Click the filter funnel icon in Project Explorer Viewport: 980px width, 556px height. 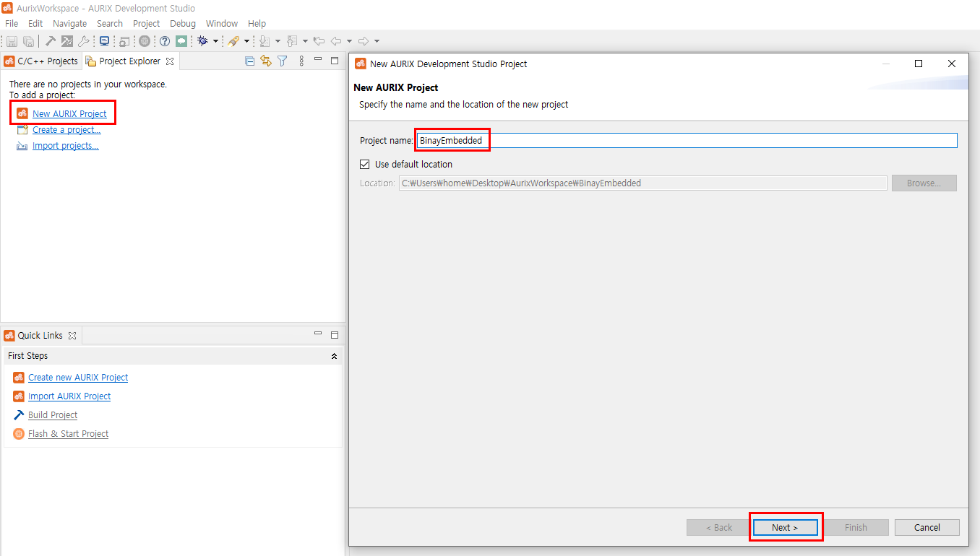[283, 61]
